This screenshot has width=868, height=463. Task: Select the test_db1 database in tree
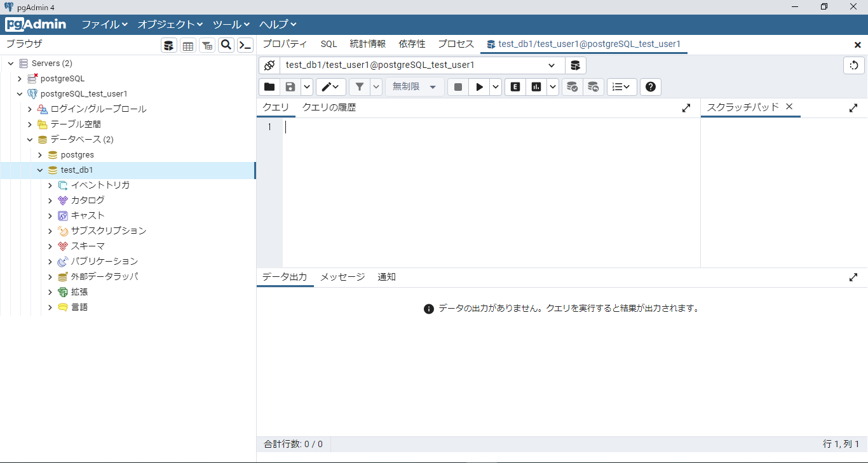click(77, 170)
